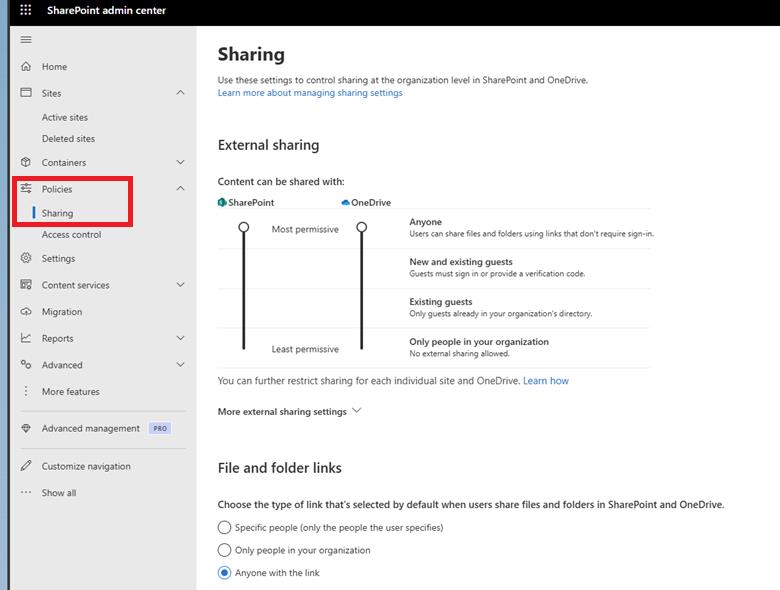Image resolution: width=780 pixels, height=590 pixels.
Task: Expand More external sharing settings
Action: [289, 411]
